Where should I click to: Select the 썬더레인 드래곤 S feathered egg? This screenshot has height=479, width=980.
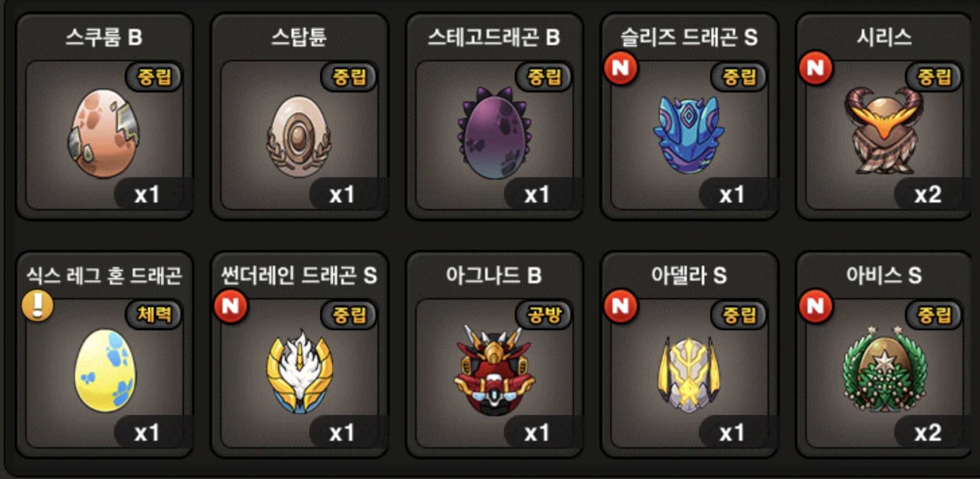(299, 370)
